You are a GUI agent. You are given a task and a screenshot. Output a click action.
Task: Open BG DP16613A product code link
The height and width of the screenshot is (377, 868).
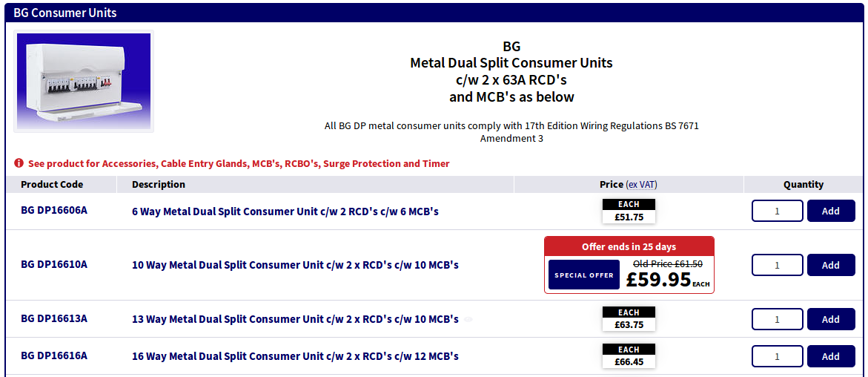54,318
